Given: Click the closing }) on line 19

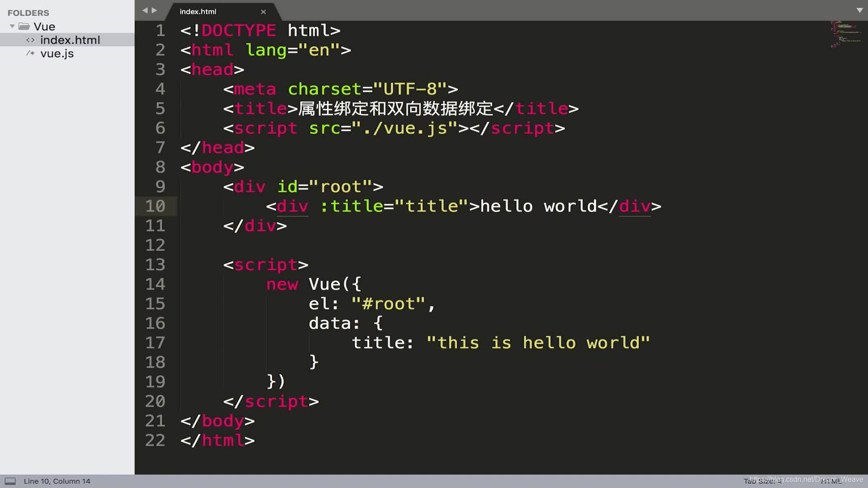Looking at the screenshot, I should click(276, 381).
